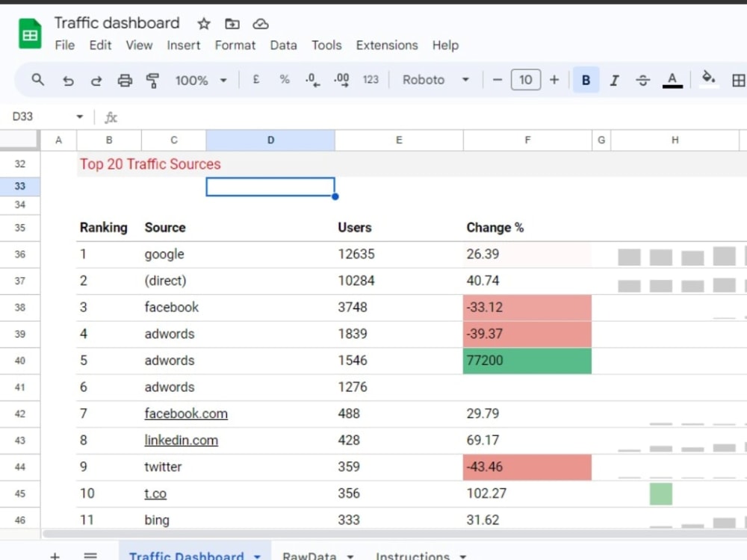Open the zoom level dropdown
The image size is (747, 560).
pos(201,80)
